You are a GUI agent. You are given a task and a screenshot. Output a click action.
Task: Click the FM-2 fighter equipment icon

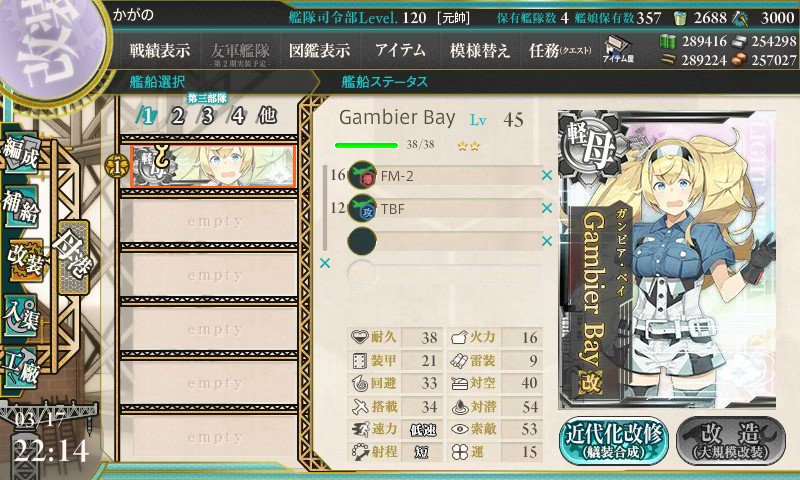(362, 175)
